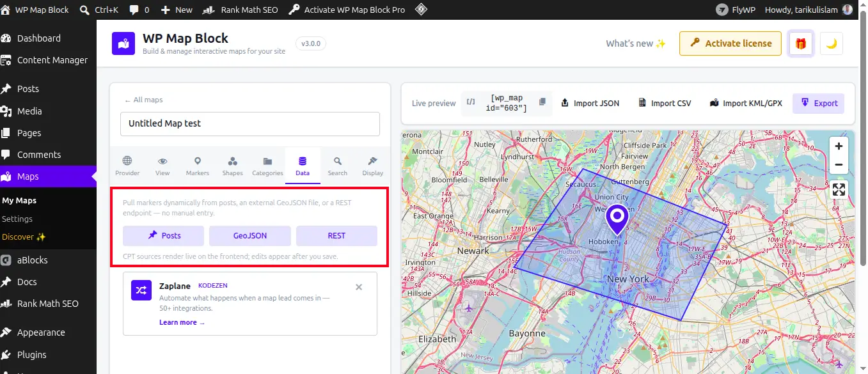Click the Export button
The image size is (868, 374).
tap(819, 103)
